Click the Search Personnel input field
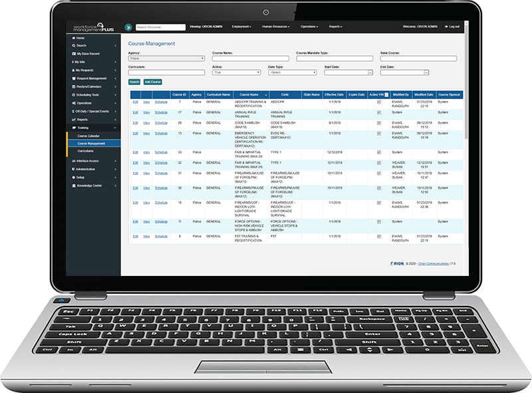The height and width of the screenshot is (393, 532). tap(160, 27)
